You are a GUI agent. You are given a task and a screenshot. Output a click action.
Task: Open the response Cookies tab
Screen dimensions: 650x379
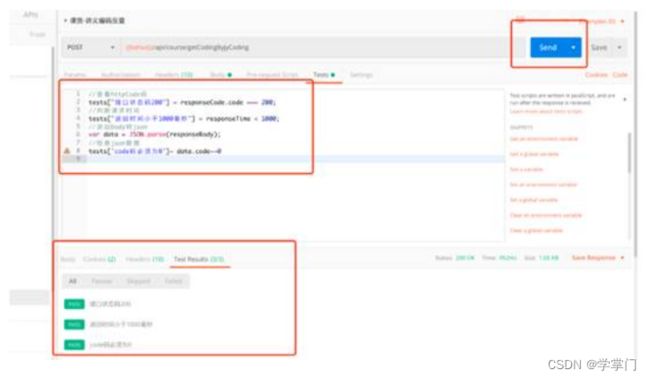point(99,260)
